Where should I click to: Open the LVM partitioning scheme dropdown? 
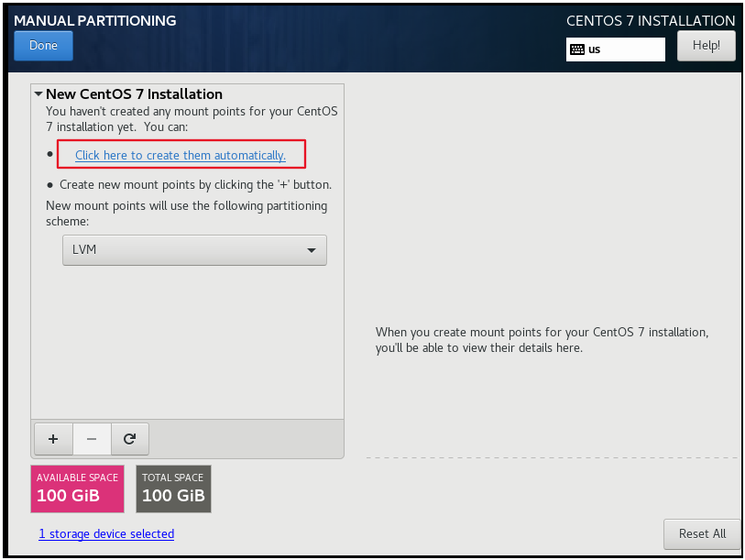pyautogui.click(x=194, y=250)
